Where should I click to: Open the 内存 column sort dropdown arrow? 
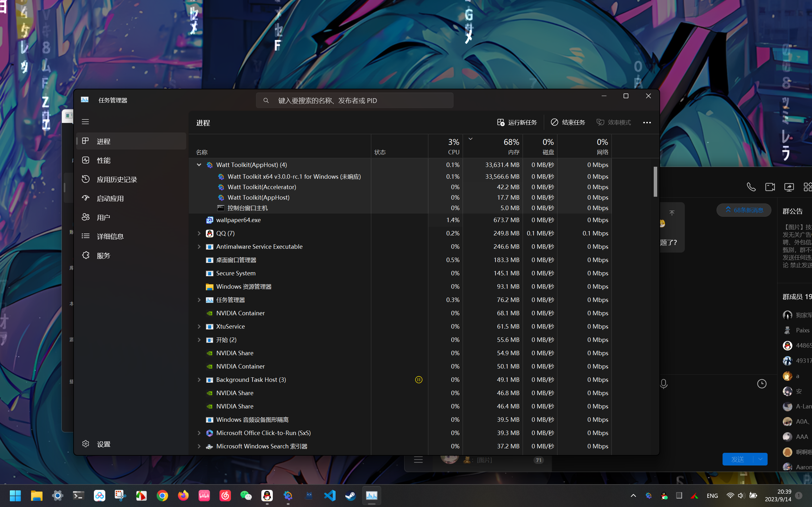tap(470, 138)
